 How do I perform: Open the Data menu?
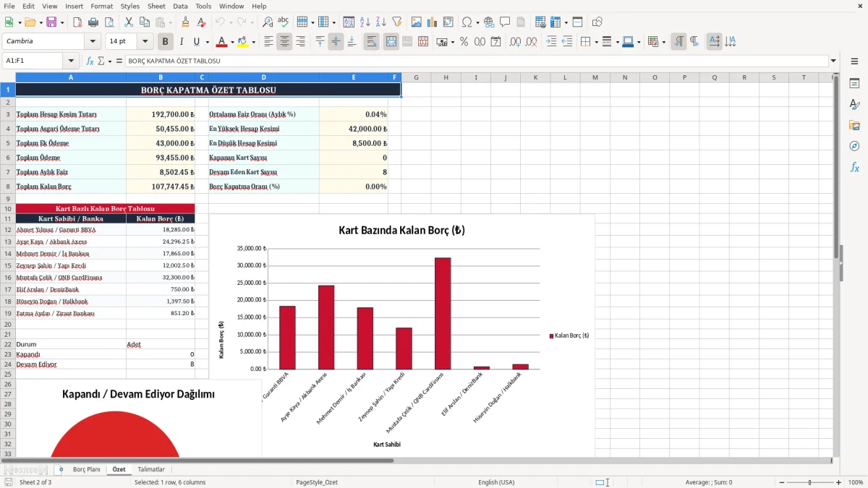click(180, 6)
